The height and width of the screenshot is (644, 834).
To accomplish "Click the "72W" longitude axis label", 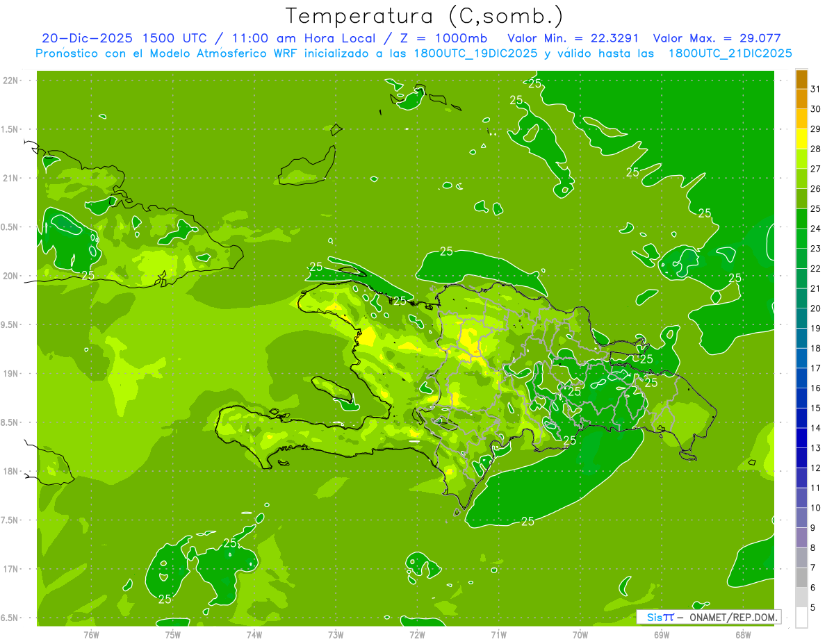I will click(x=417, y=634).
